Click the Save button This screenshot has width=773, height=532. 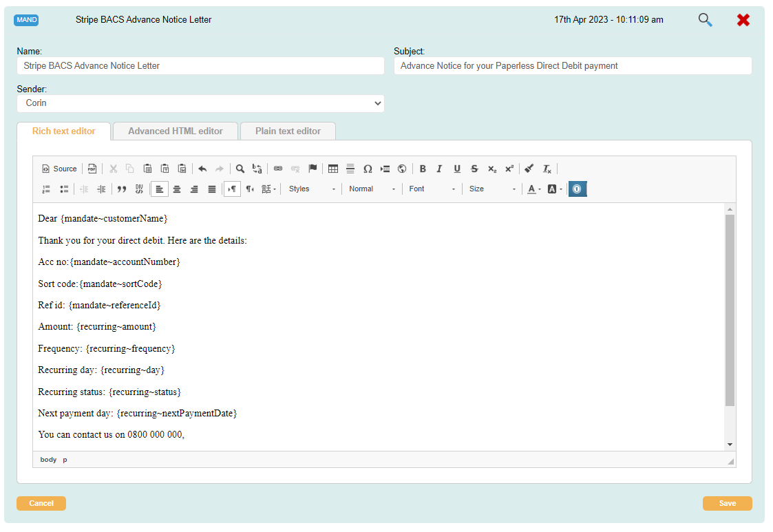(727, 503)
